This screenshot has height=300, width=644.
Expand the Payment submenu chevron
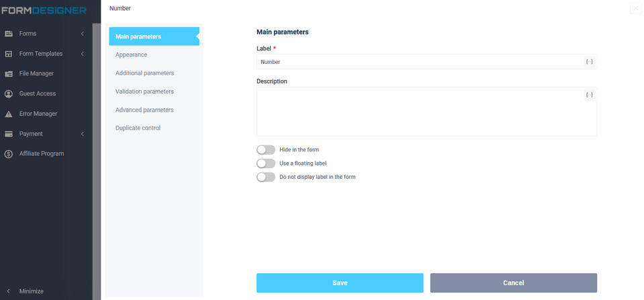[x=82, y=134]
